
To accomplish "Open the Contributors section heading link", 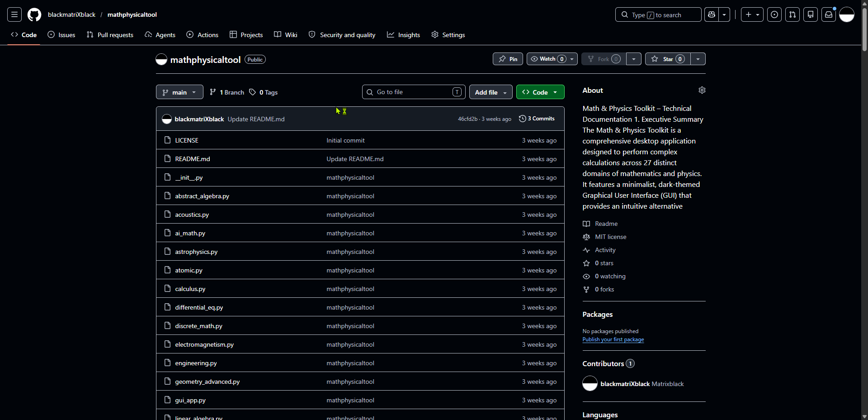I will [x=609, y=363].
